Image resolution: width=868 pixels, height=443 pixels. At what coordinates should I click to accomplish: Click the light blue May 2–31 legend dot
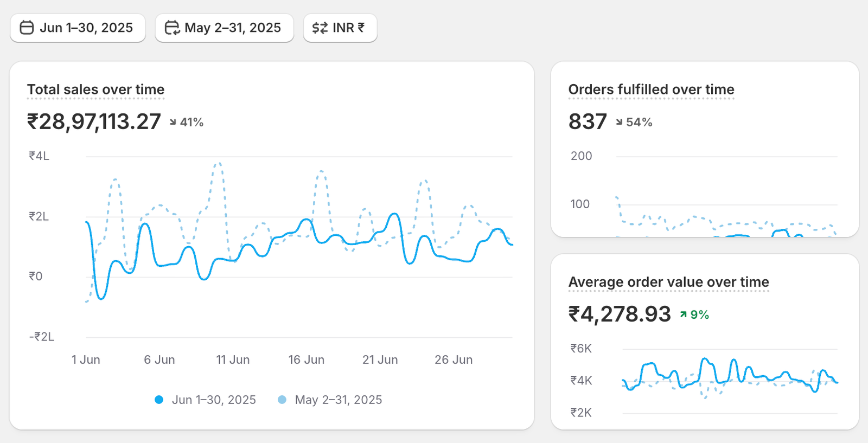click(282, 400)
